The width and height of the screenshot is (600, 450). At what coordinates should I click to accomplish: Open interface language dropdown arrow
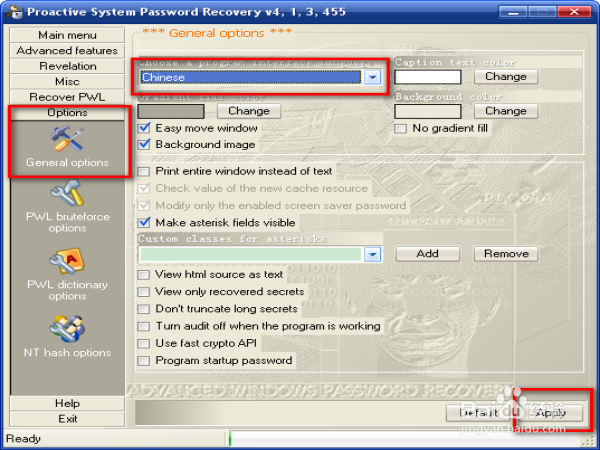point(372,77)
